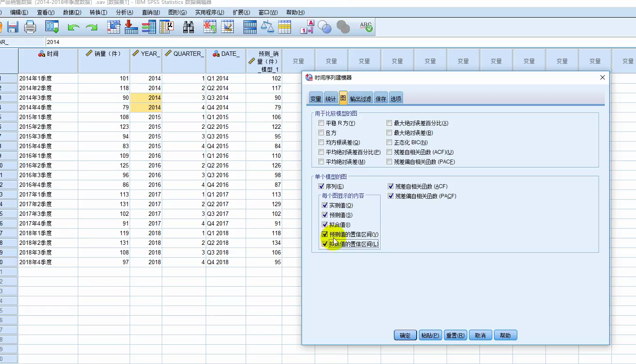The height and width of the screenshot is (364, 636).
Task: Uncheck 预测值(S) checkbox
Action: point(325,215)
